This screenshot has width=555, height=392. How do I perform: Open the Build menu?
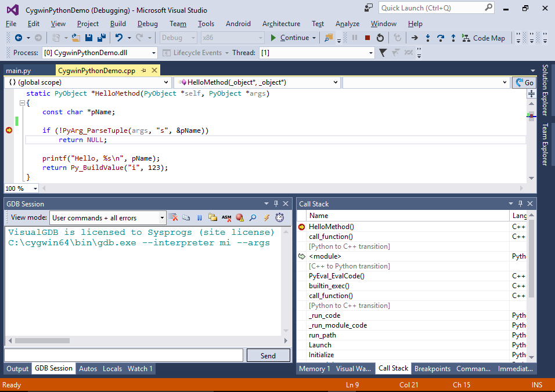118,24
